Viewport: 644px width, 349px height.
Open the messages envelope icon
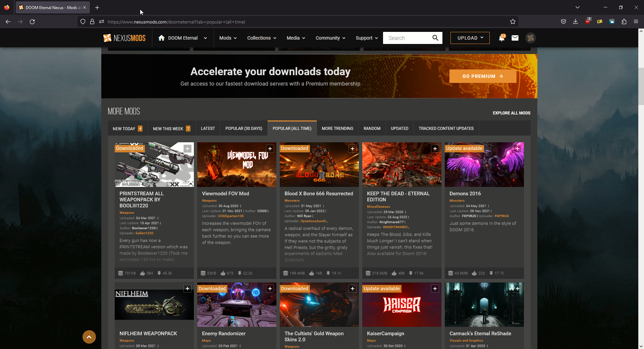[x=515, y=38]
